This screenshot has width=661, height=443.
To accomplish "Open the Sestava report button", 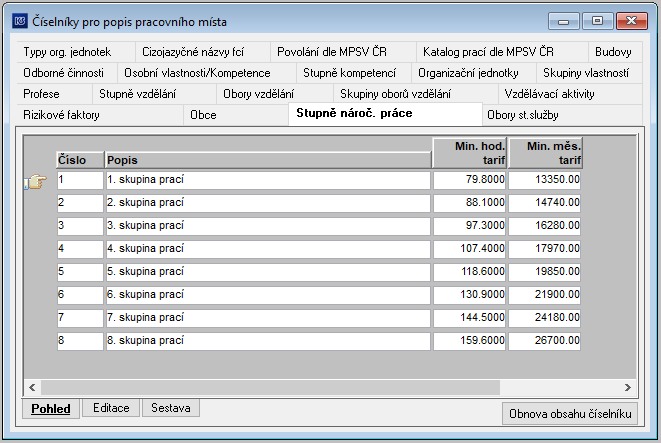I will tap(171, 408).
